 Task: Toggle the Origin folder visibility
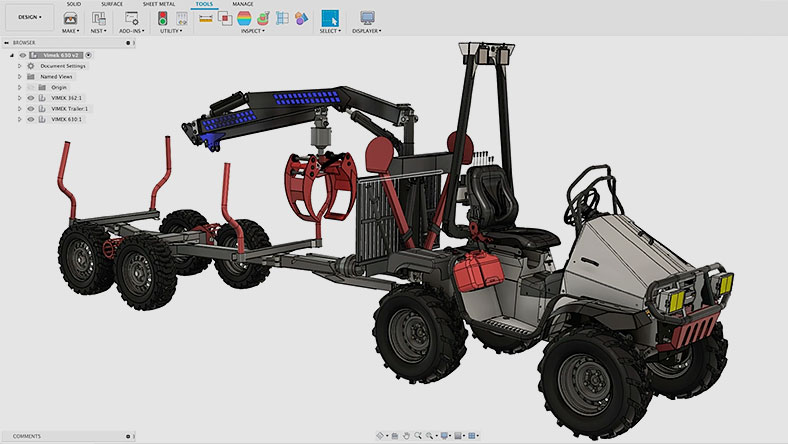[31, 87]
